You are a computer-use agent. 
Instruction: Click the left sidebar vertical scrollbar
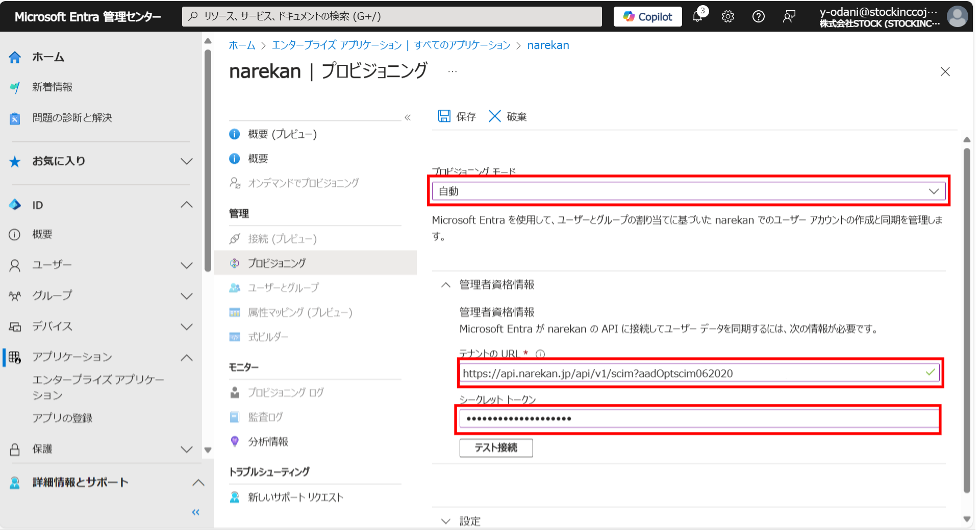208,160
